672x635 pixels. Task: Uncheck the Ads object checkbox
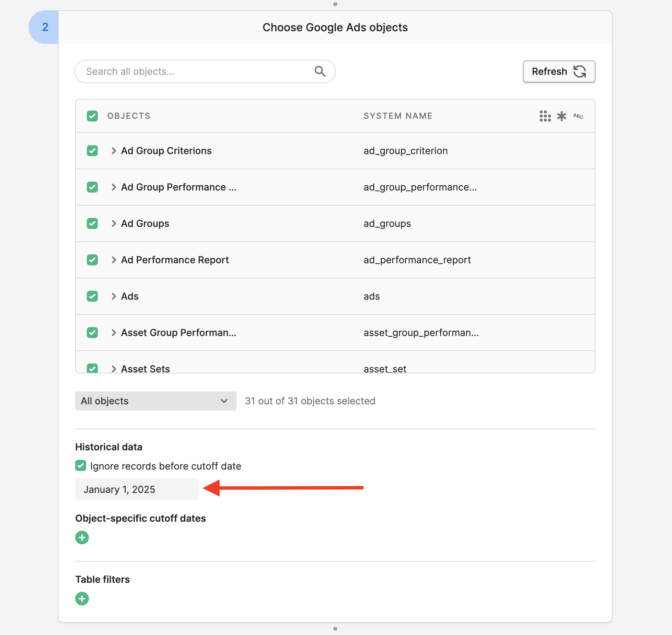[x=92, y=296]
